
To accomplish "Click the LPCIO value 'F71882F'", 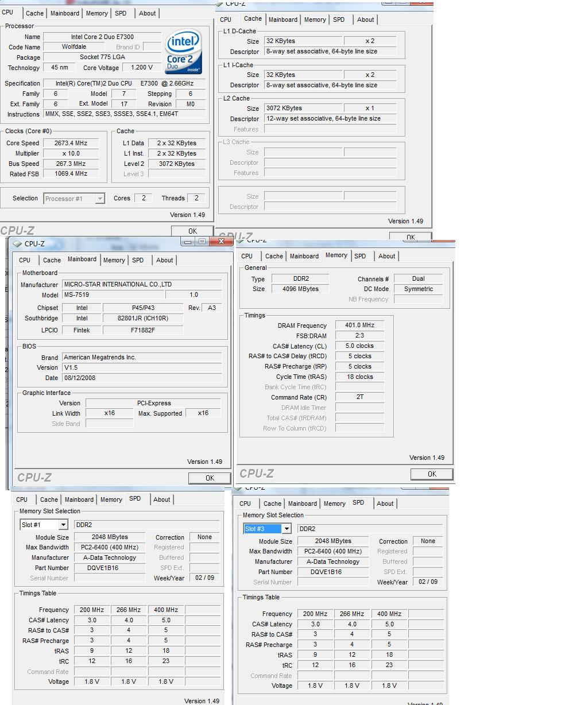I will tap(143, 330).
